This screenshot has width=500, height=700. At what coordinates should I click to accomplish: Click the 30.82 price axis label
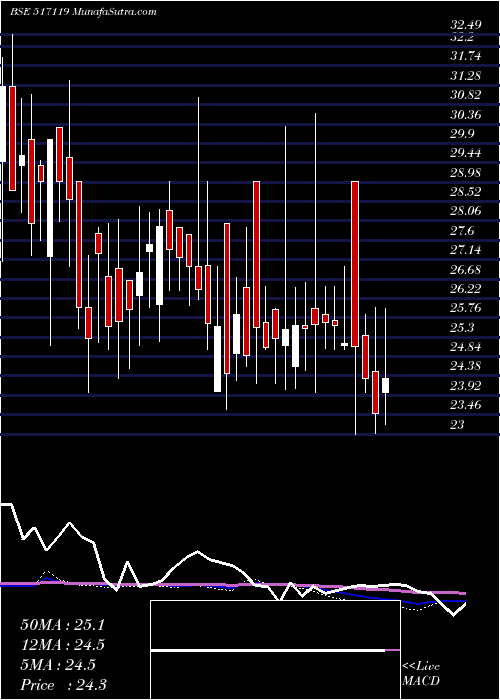tap(466, 95)
